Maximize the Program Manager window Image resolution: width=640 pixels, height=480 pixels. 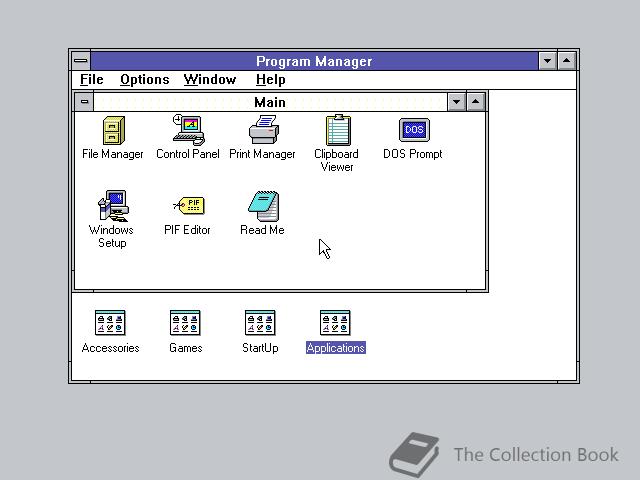tap(567, 61)
